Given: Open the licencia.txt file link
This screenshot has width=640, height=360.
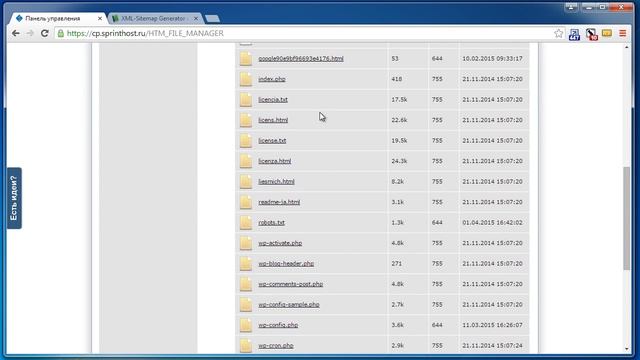Looking at the screenshot, I should click(x=273, y=99).
